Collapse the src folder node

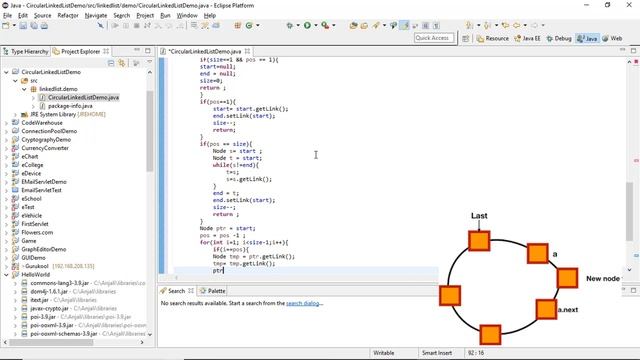coord(15,81)
